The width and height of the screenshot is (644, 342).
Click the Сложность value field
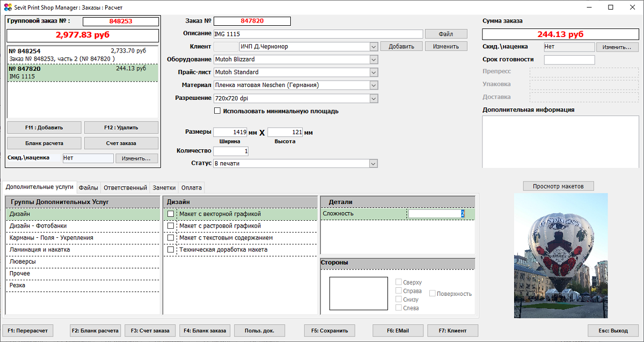[x=436, y=214]
